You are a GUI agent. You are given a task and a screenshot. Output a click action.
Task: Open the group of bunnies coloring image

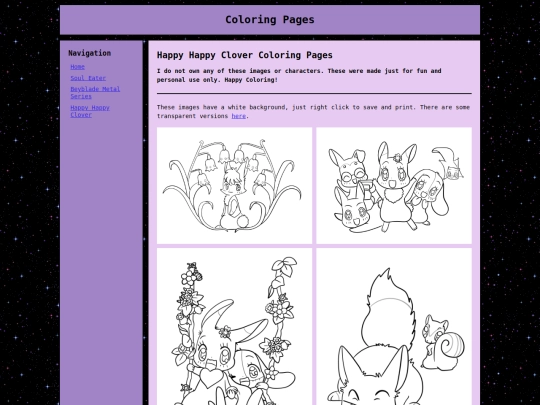394,186
